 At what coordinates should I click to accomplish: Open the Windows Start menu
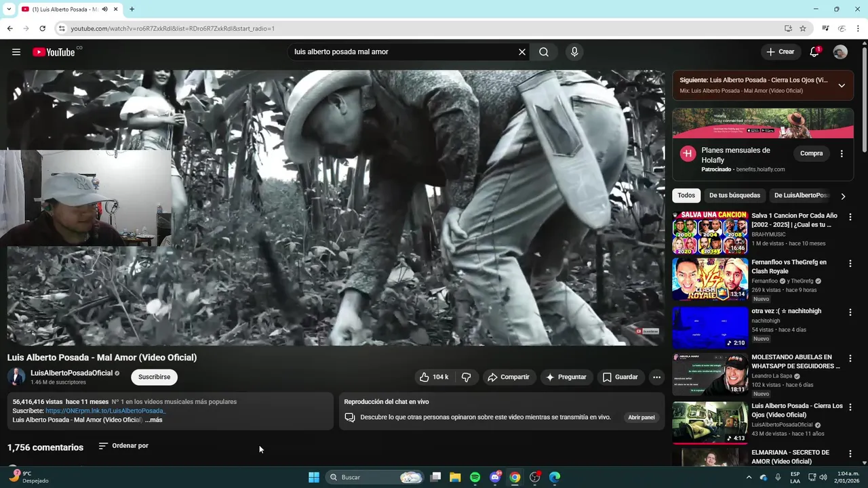(x=314, y=477)
